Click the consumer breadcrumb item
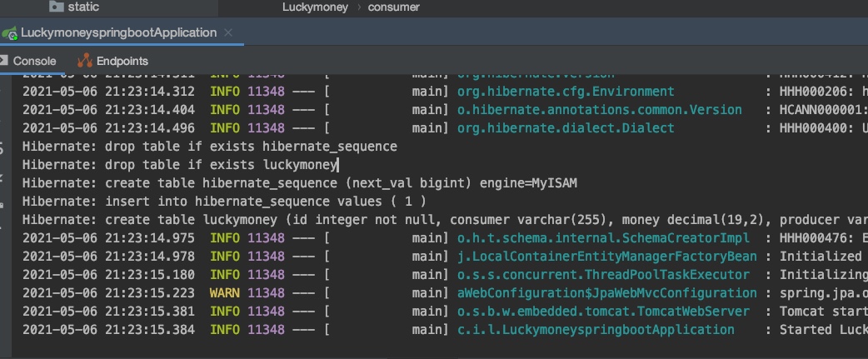This screenshot has width=868, height=359. [x=393, y=7]
